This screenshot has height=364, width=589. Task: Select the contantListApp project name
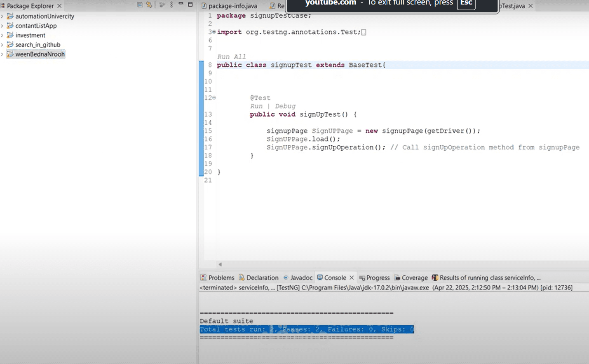coord(36,26)
